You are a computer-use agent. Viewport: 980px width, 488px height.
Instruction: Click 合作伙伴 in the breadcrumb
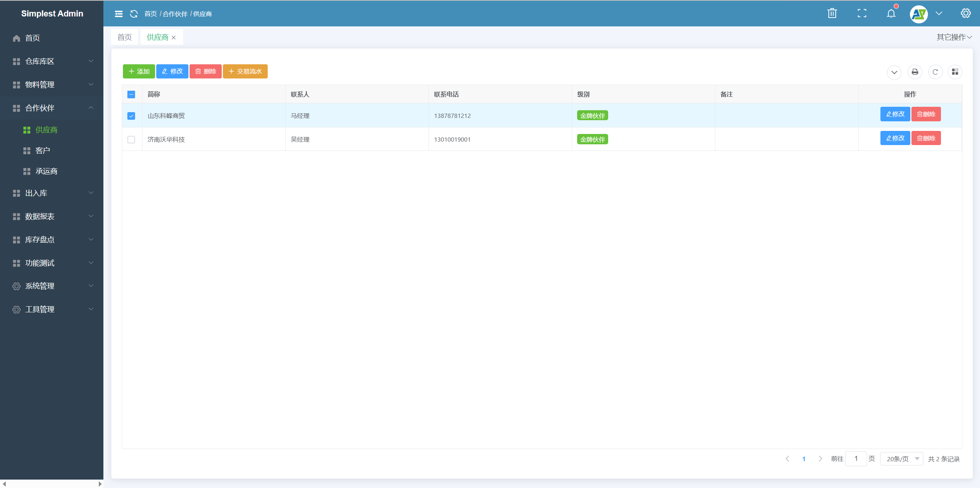pos(175,14)
